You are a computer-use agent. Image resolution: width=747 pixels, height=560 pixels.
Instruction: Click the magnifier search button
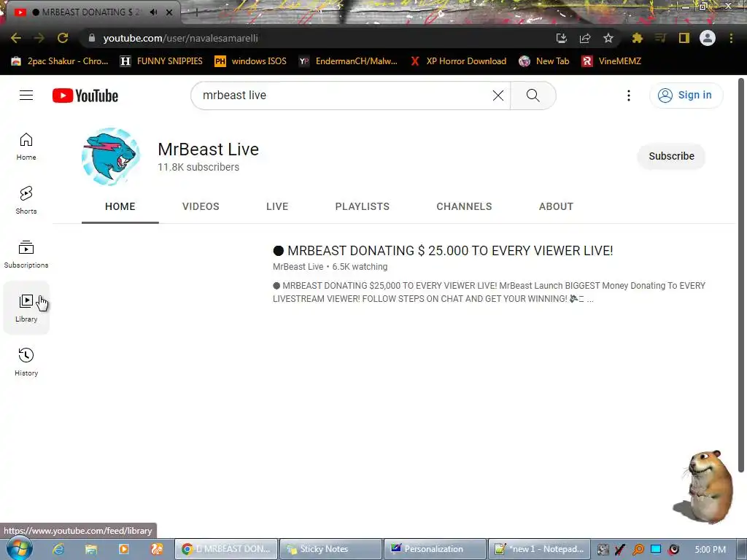click(533, 96)
